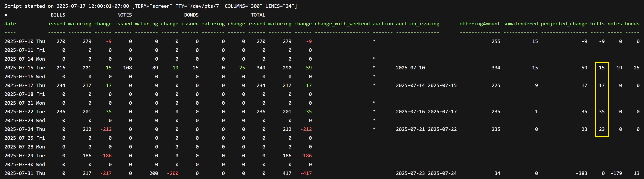
Task: Click auction_issuing entry '2025-07-16 2025-07-17'
Action: 426,112
